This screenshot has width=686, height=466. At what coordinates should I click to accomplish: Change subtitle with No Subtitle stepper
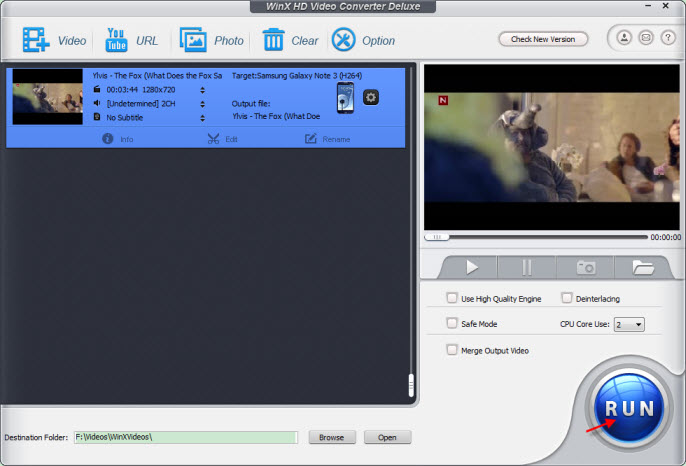(x=202, y=118)
